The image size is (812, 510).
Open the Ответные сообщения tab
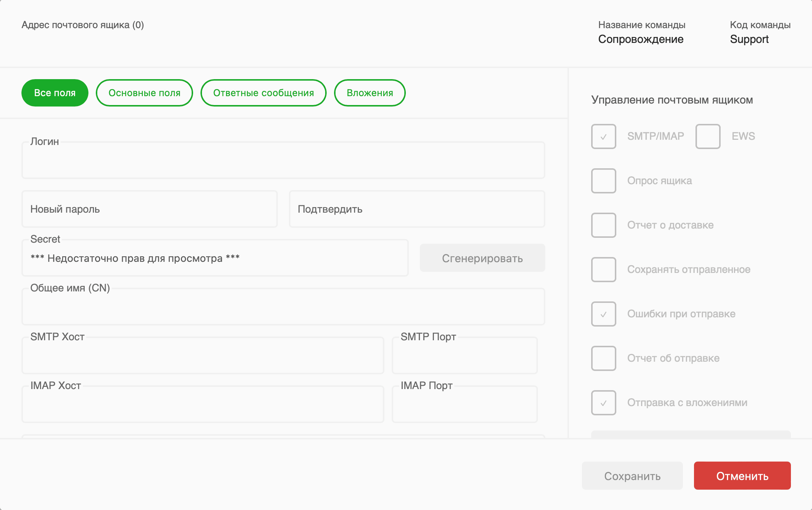click(x=263, y=93)
